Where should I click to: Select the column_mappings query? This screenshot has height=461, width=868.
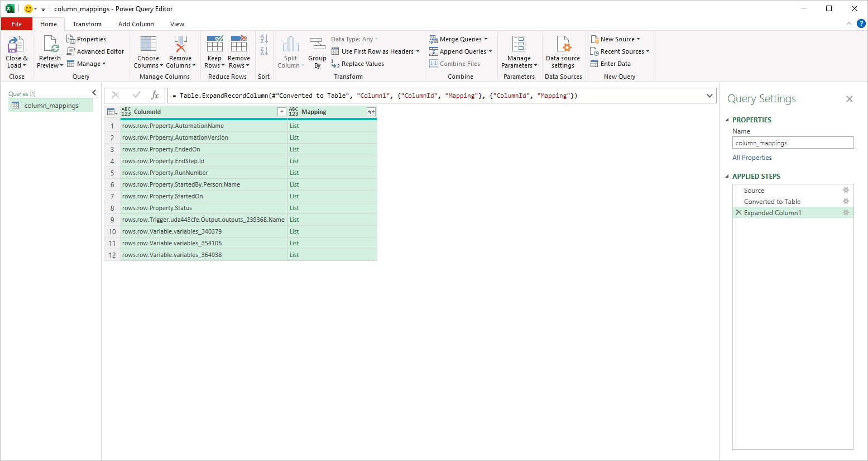(x=51, y=106)
